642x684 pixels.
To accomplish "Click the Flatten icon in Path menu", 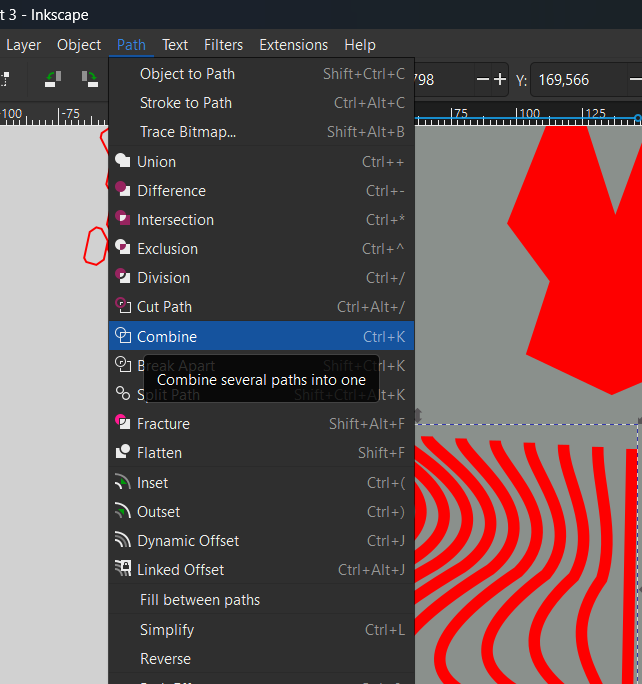I will point(123,452).
